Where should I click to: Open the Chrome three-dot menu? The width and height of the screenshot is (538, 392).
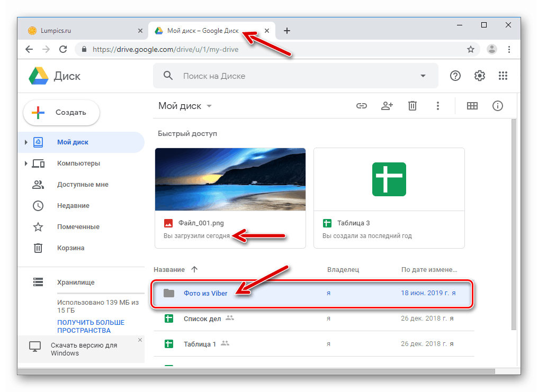click(x=509, y=49)
